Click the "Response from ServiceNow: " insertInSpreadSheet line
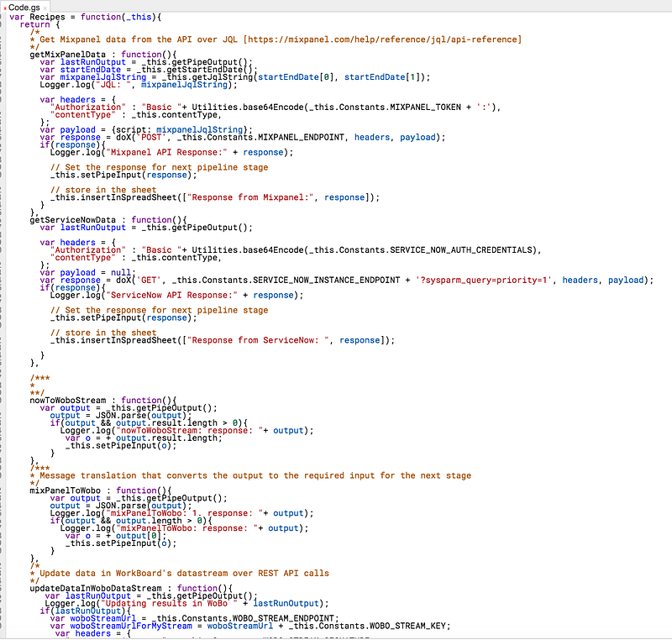Screen dimensions: 672x640 click(x=223, y=340)
